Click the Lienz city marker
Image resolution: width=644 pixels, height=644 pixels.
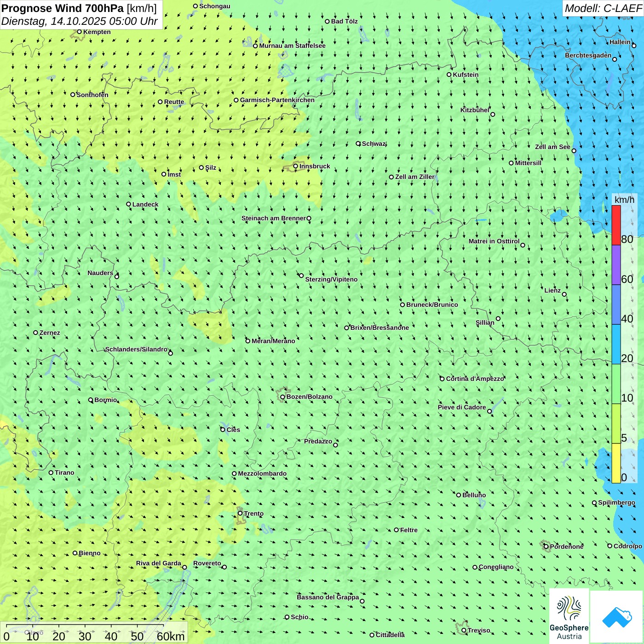point(564,294)
